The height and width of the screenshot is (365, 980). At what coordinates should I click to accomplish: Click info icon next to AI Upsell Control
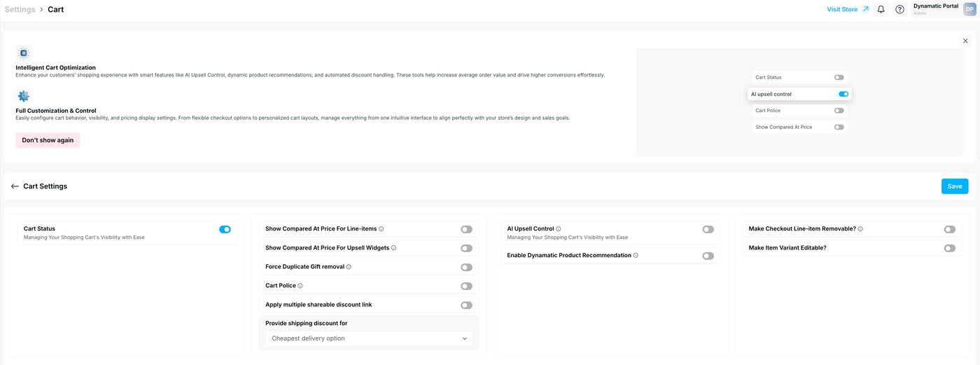(x=558, y=229)
